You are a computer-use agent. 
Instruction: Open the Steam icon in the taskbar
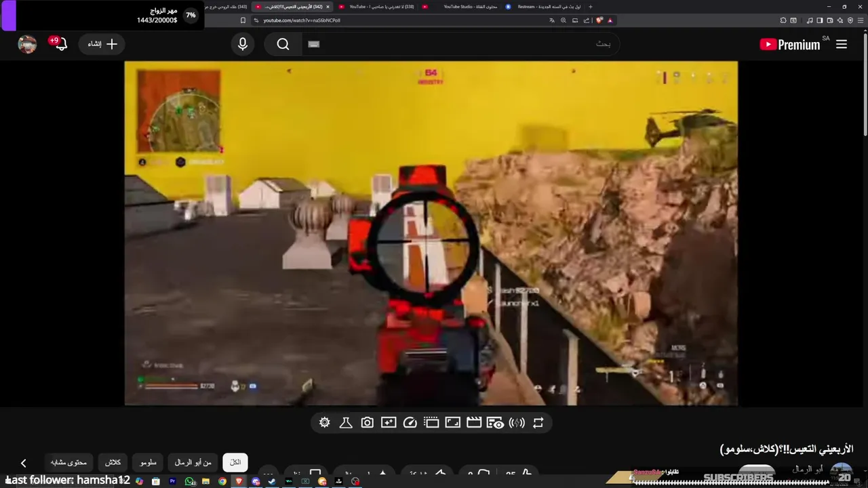click(272, 481)
